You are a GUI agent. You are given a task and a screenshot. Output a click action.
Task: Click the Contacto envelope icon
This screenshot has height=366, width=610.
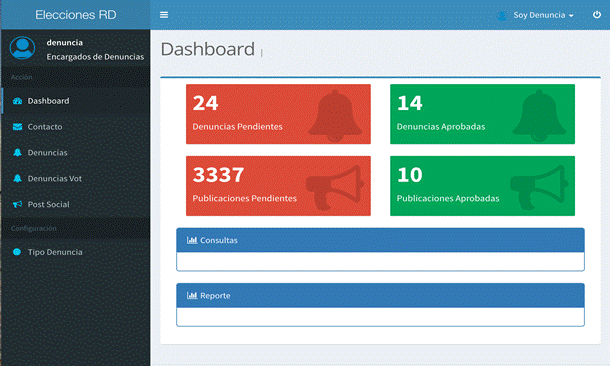18,127
